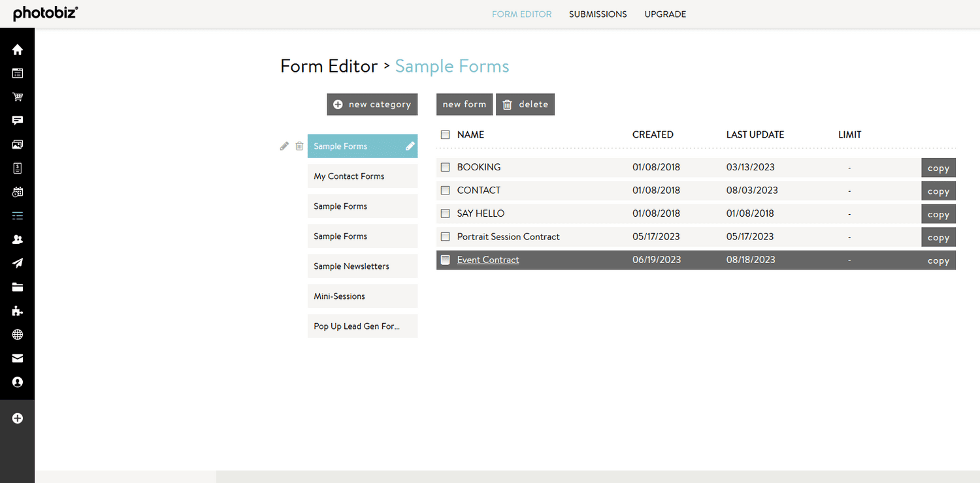The width and height of the screenshot is (980, 483).
Task: Switch to the SUBMISSIONS tab
Action: 598,14
